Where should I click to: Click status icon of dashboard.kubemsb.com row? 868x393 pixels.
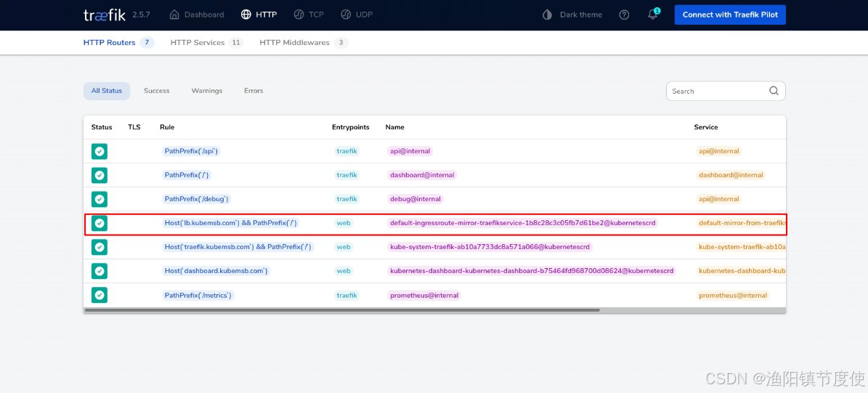99,271
